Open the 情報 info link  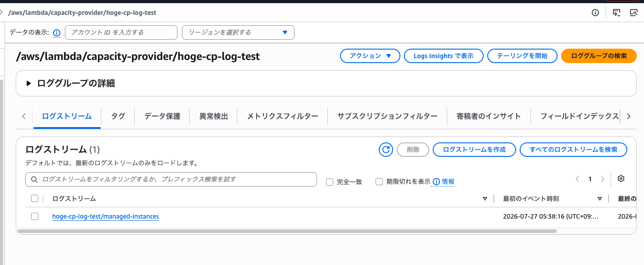pyautogui.click(x=448, y=182)
